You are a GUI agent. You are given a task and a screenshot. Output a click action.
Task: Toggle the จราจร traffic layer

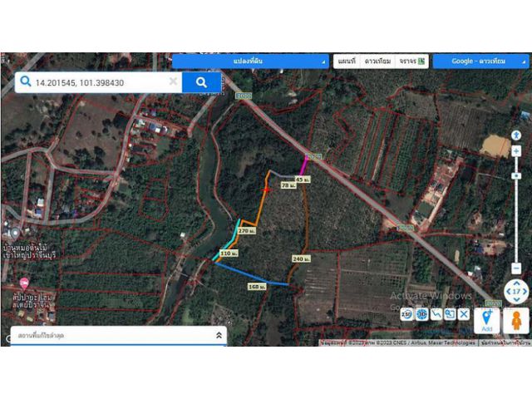pyautogui.click(x=412, y=62)
